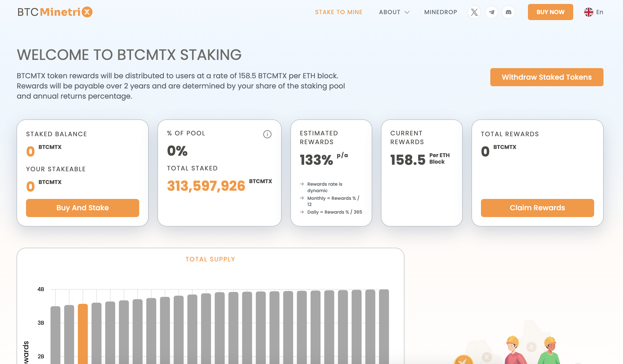Viewport: 623px width, 364px height.
Task: Click the STAKE TO MINE menu item
Action: 339,12
